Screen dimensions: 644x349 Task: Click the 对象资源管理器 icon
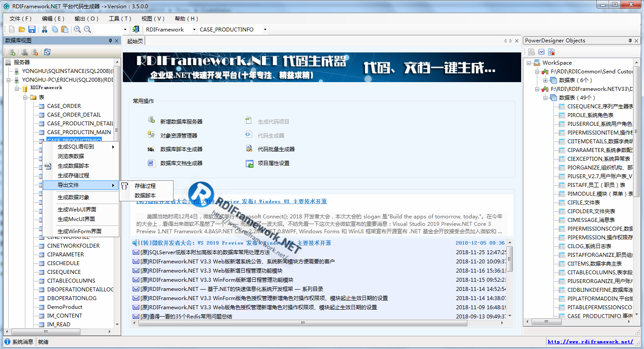point(151,135)
